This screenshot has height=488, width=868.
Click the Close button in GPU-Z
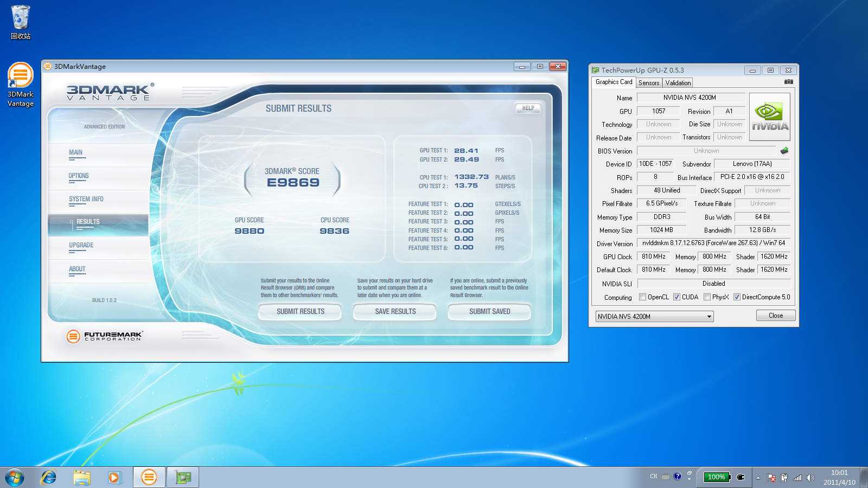(776, 316)
